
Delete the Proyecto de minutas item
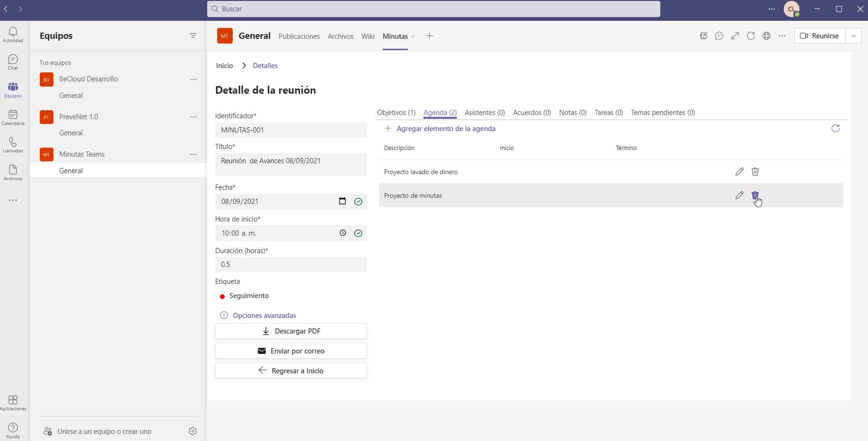point(755,195)
